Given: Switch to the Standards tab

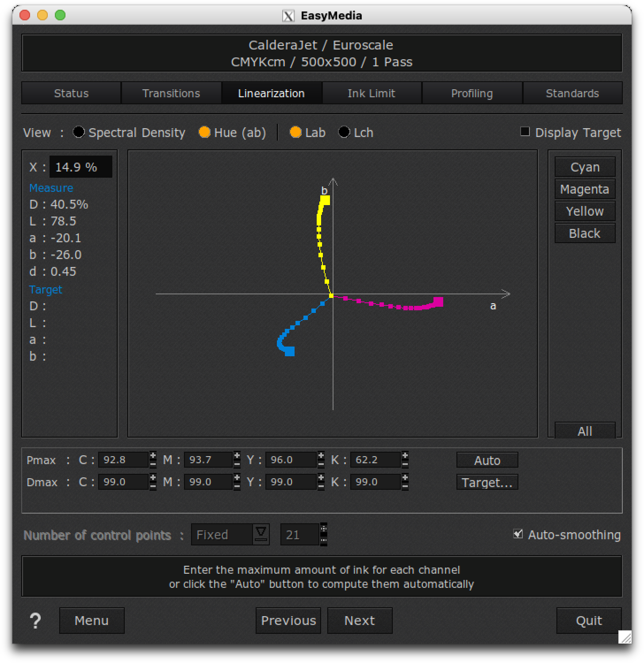Looking at the screenshot, I should (572, 93).
